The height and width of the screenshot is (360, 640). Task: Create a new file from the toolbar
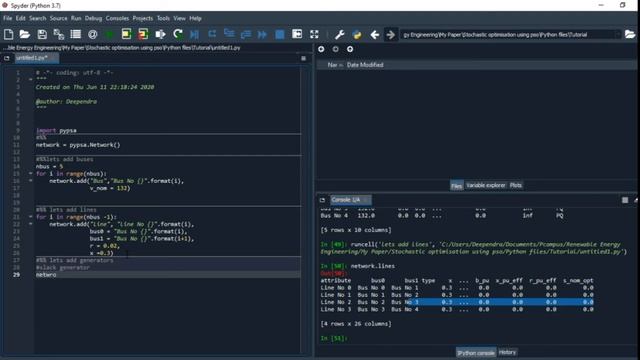9,35
